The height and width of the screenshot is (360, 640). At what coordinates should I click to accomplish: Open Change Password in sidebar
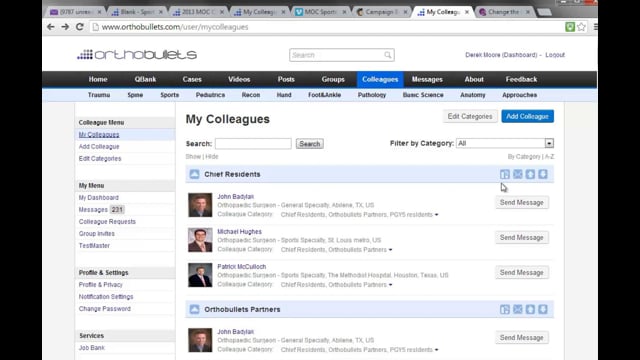pos(104,309)
